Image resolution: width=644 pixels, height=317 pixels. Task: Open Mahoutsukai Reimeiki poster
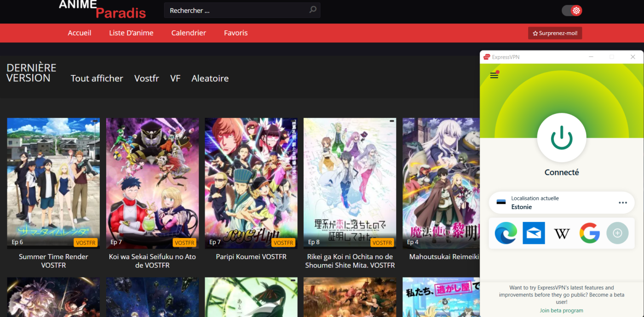441,183
